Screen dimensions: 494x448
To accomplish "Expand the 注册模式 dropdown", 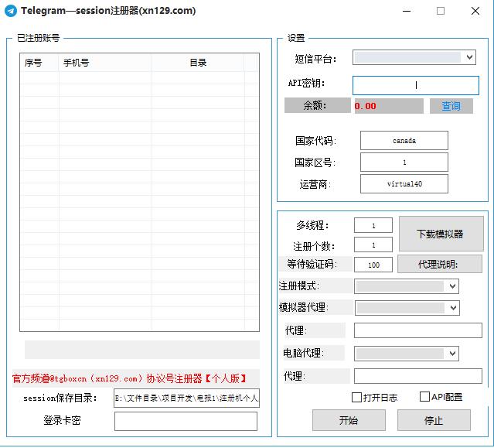I will [406, 286].
